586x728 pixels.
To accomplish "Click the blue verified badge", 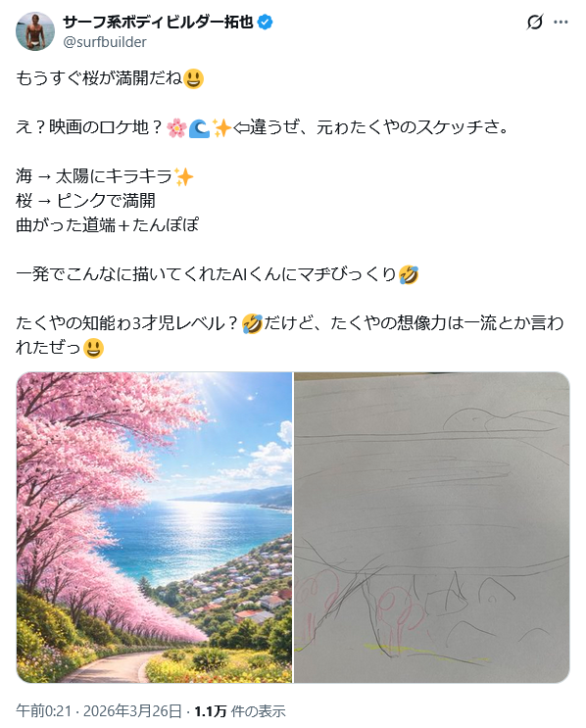I will coord(266,22).
